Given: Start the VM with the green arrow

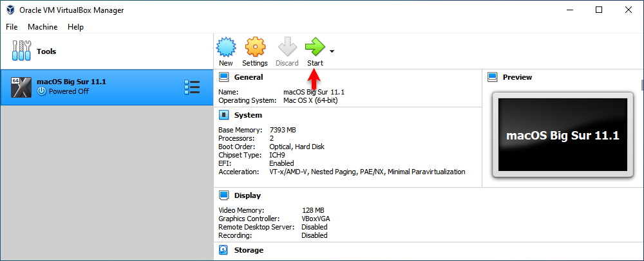Looking at the screenshot, I should tap(315, 47).
